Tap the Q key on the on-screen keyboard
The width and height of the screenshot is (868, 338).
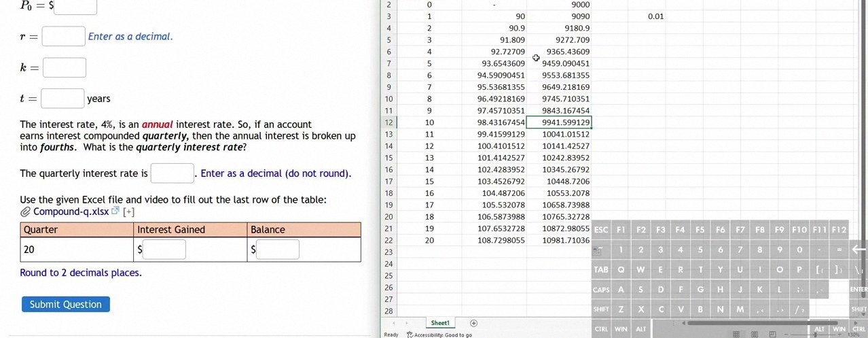[x=621, y=269]
